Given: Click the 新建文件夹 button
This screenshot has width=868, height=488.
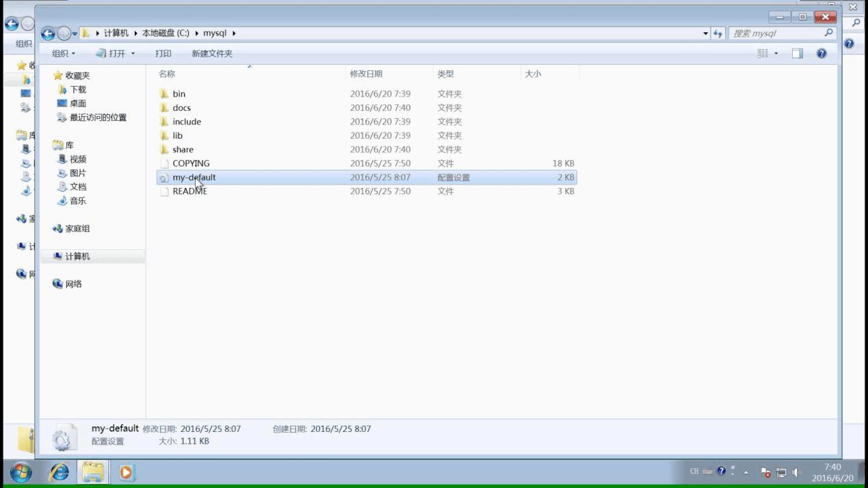Looking at the screenshot, I should click(x=212, y=53).
